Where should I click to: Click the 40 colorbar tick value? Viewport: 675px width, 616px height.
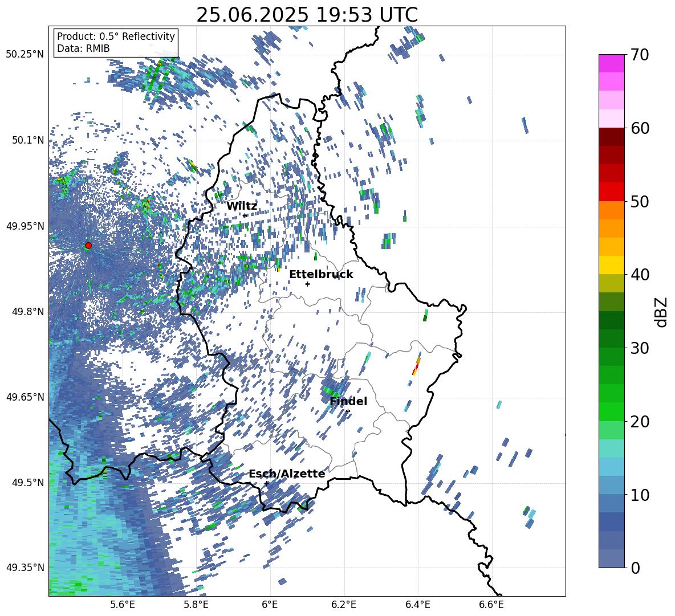(639, 275)
